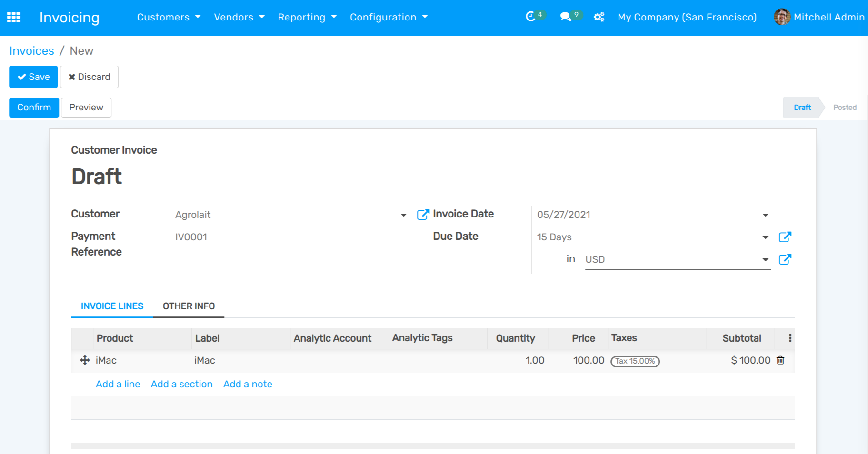Expand the Invoice Date dropdown
868x454 pixels.
point(765,215)
